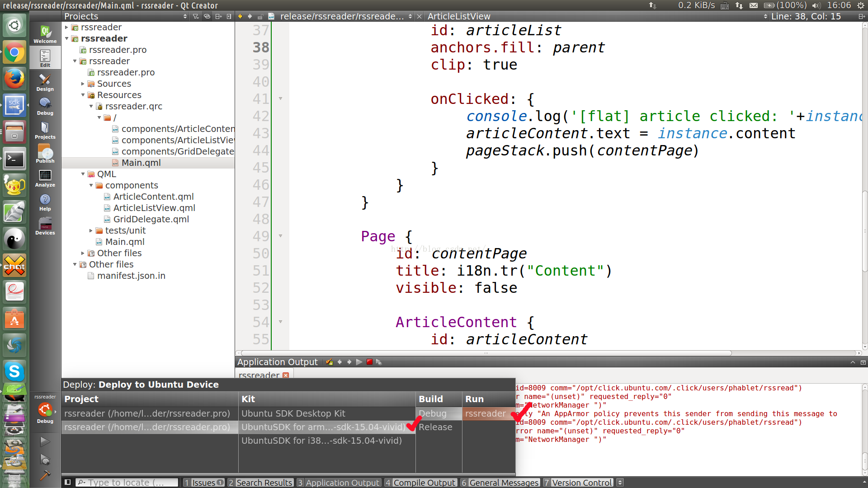Go back in editor navigation history

click(240, 16)
